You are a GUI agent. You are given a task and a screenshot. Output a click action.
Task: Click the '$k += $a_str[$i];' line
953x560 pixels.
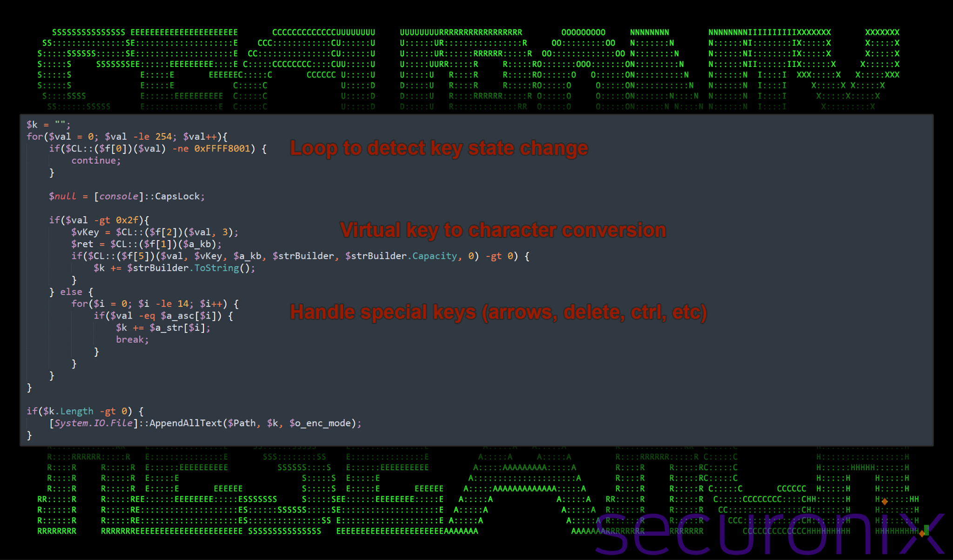point(163,328)
